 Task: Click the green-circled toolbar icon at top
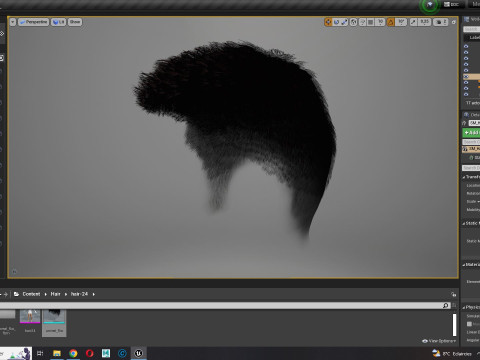[430, 5]
